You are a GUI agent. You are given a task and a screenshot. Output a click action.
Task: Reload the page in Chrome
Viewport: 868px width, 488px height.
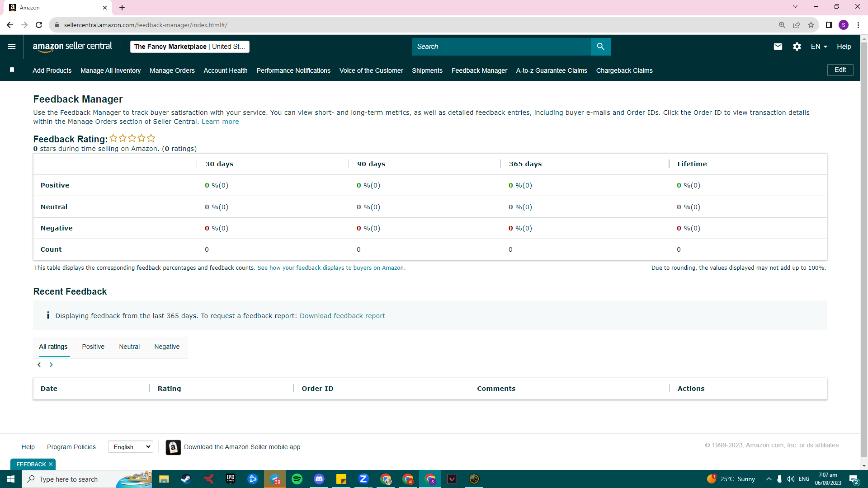pos(39,25)
